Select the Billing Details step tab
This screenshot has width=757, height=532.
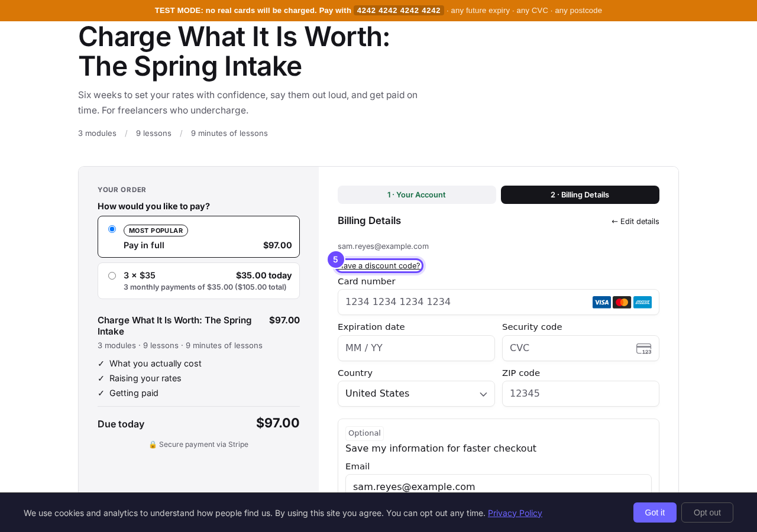click(x=580, y=194)
